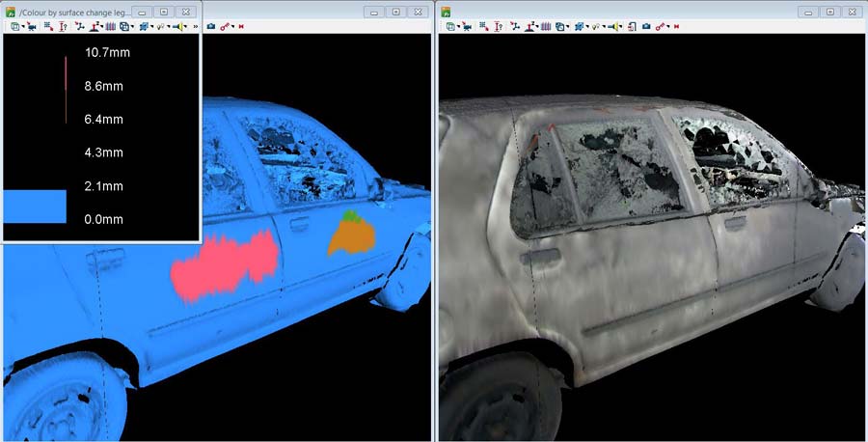Click the bounding box cube icon in legend window
868x442 pixels.
tap(125, 27)
